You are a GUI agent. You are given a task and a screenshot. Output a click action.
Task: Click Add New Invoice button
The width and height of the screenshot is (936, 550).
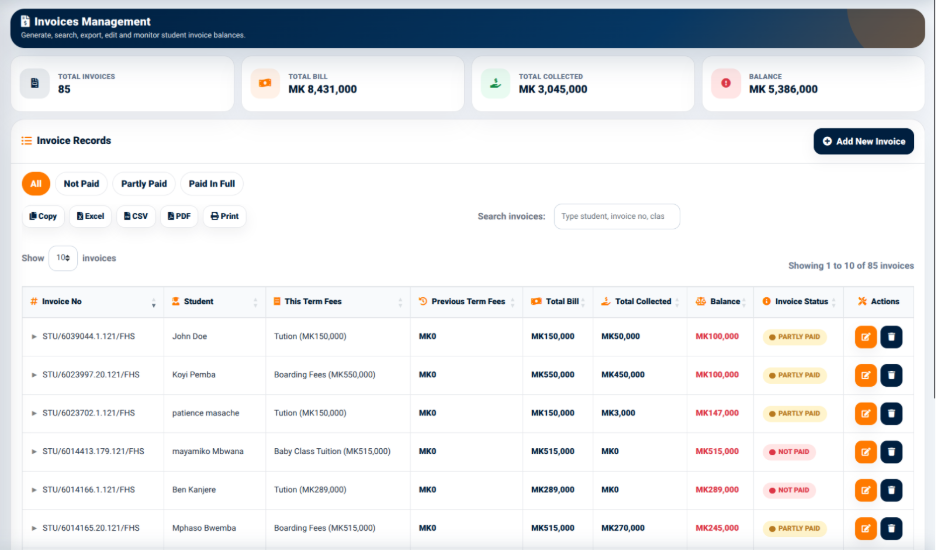pyautogui.click(x=864, y=142)
